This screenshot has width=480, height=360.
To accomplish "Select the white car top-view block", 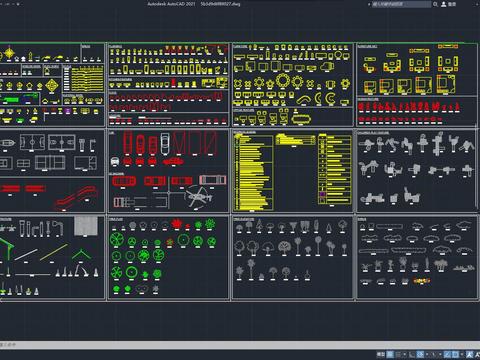I will (x=165, y=143).
